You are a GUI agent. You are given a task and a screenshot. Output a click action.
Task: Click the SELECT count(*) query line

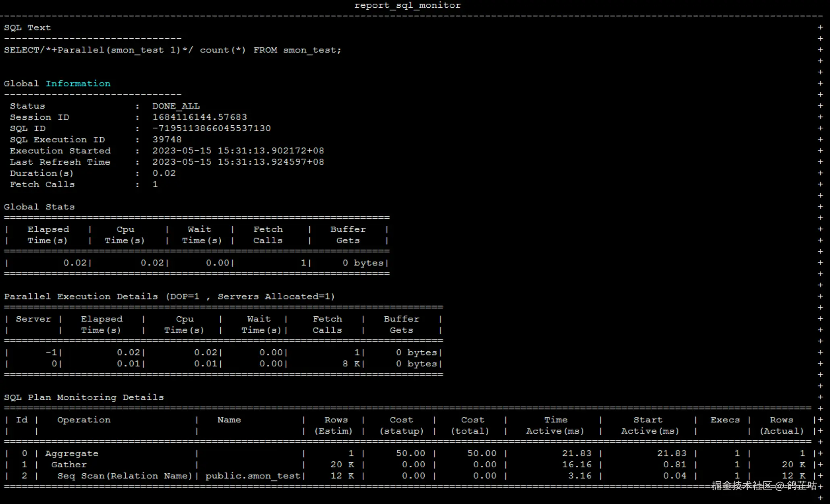pyautogui.click(x=172, y=50)
